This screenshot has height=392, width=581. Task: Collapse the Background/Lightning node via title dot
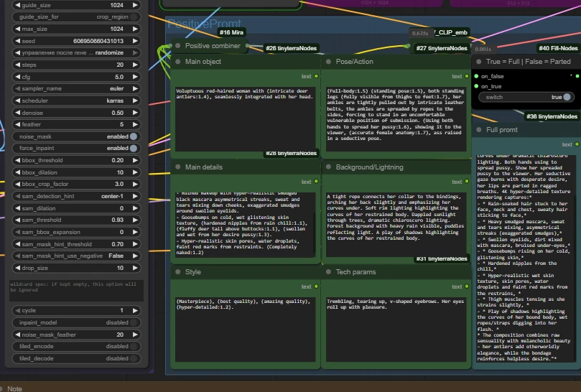(327, 167)
